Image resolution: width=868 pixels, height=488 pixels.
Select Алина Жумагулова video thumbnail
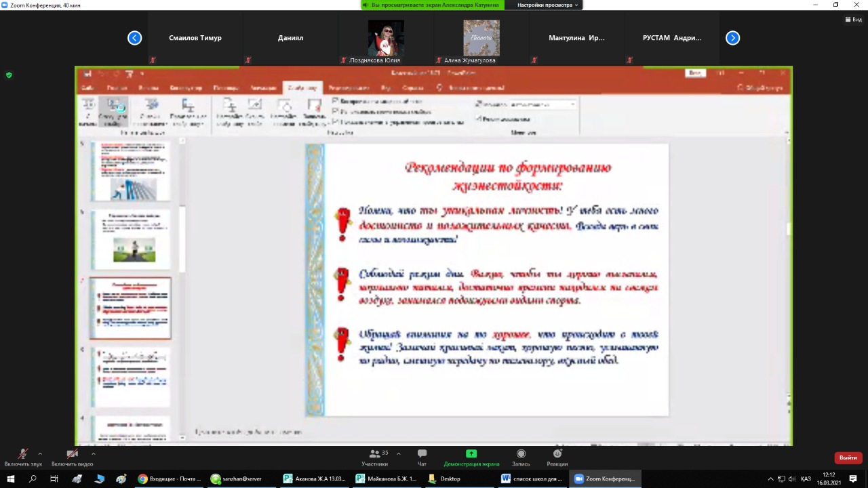(x=481, y=39)
